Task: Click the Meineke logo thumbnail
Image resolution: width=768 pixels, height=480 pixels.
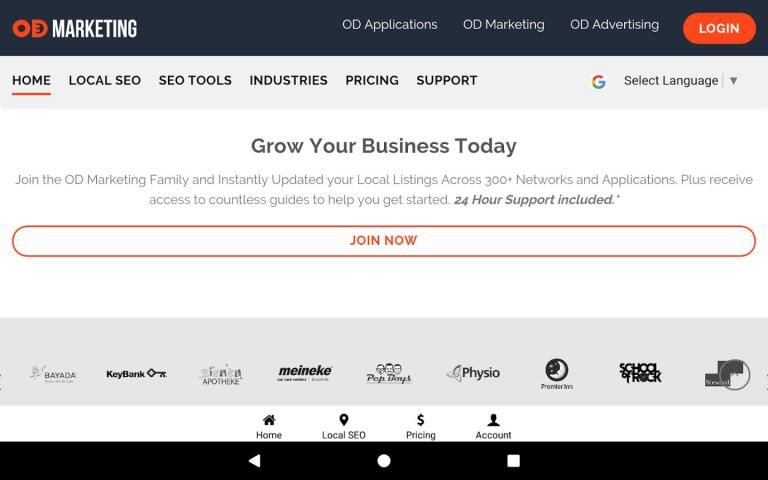Action: (x=305, y=373)
